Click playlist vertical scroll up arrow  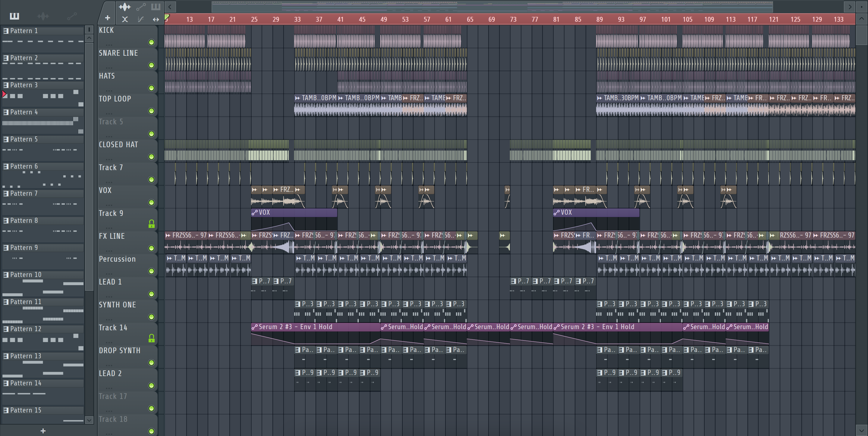(862, 19)
